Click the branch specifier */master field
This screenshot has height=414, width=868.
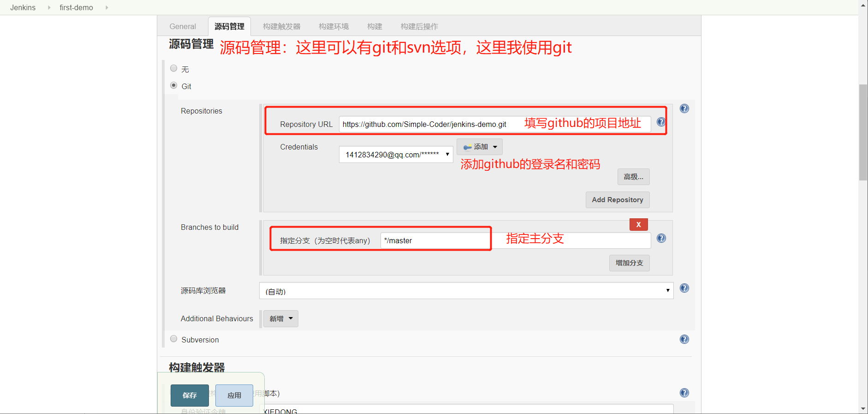click(516, 240)
